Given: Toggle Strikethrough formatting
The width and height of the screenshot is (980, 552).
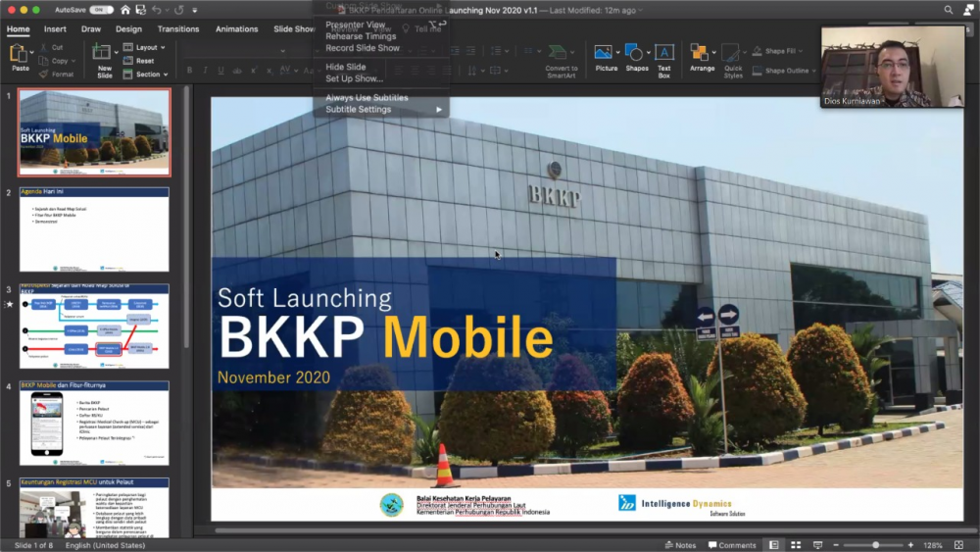Looking at the screenshot, I should 237,71.
